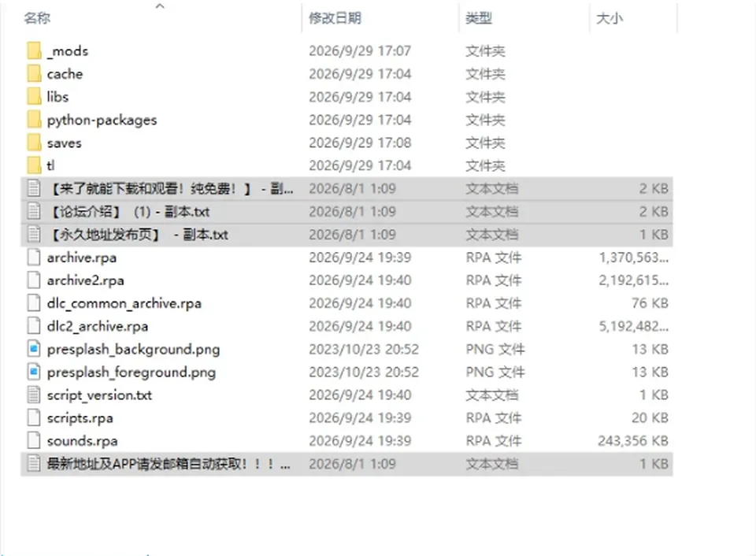Select the python-packages folder icon
The height and width of the screenshot is (556, 756).
pos(34,120)
